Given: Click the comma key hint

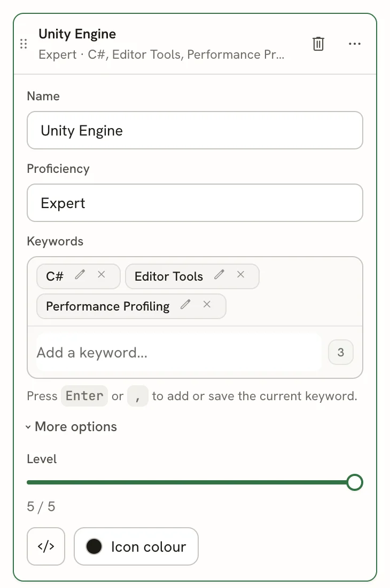Looking at the screenshot, I should 138,396.
